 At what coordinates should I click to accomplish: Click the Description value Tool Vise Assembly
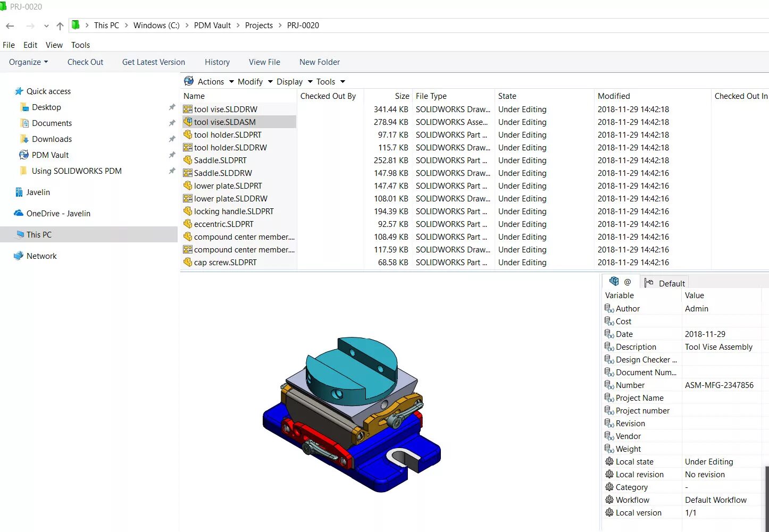[718, 347]
